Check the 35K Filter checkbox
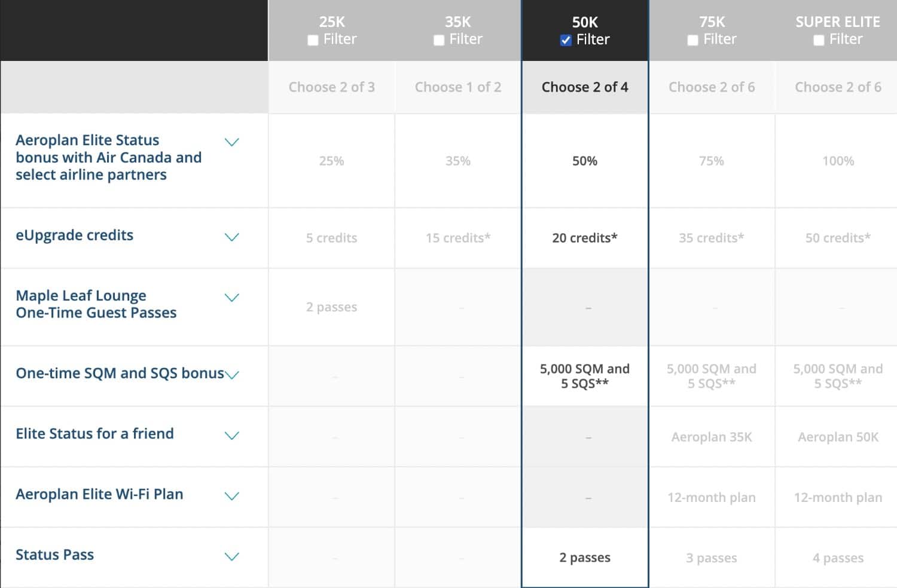This screenshot has height=588, width=897. [x=439, y=41]
